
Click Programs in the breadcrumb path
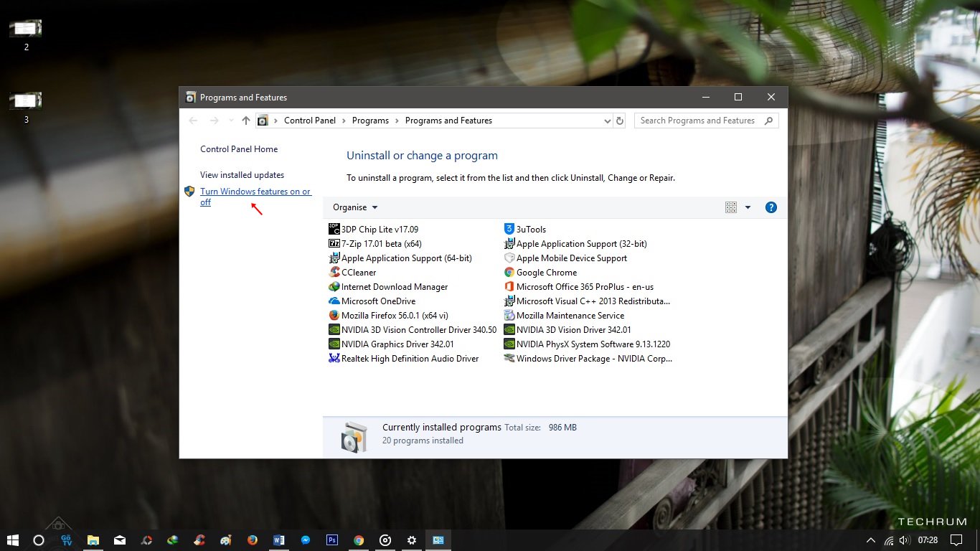click(370, 121)
